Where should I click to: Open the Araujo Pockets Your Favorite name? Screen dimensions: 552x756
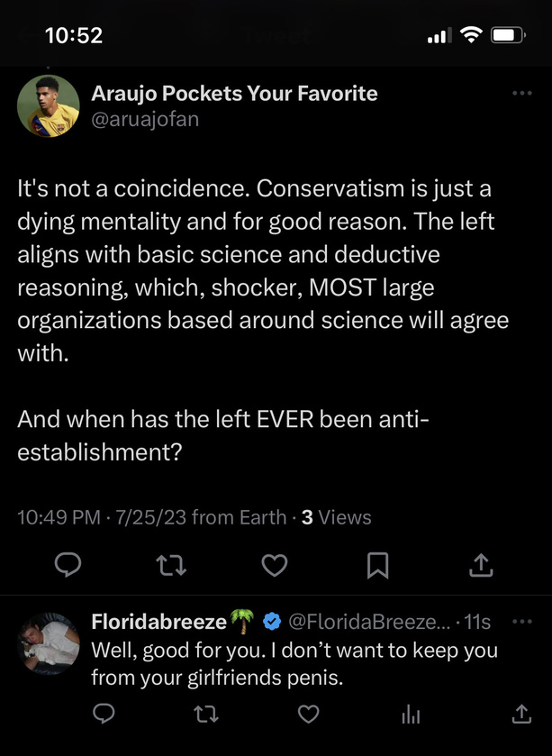(234, 94)
